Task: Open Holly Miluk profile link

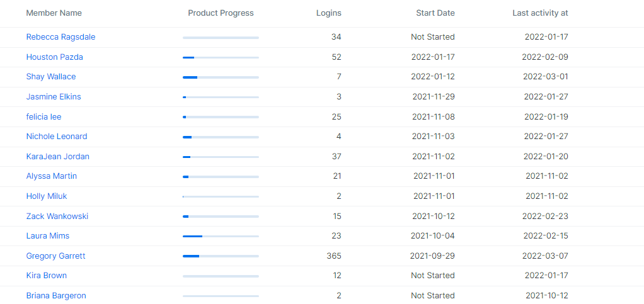Action: [x=46, y=196]
